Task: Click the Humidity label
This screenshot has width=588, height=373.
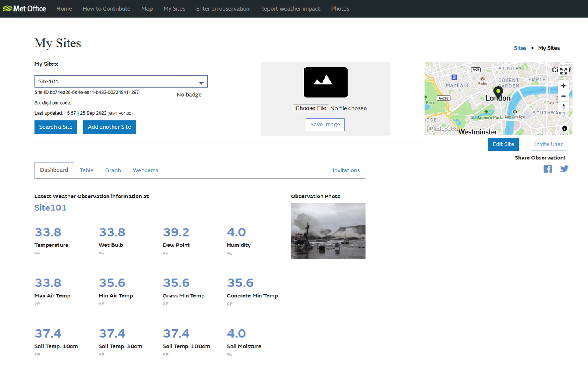Action: point(239,245)
